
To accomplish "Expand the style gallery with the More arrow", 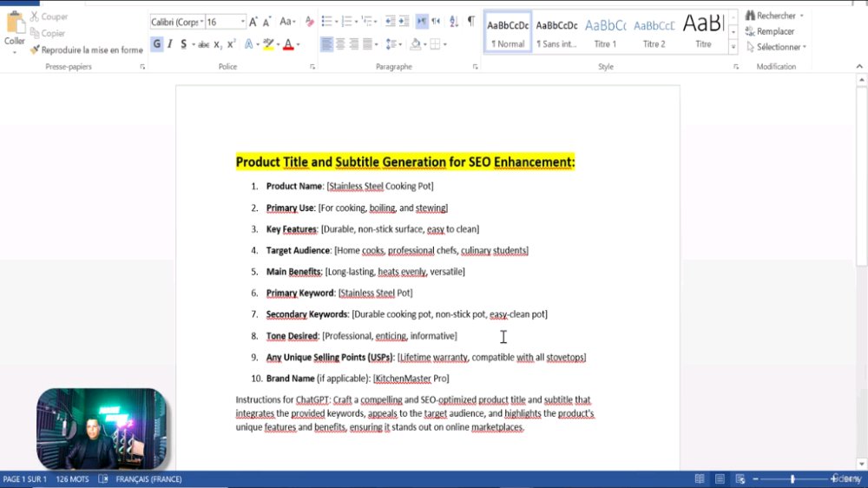I will point(733,47).
